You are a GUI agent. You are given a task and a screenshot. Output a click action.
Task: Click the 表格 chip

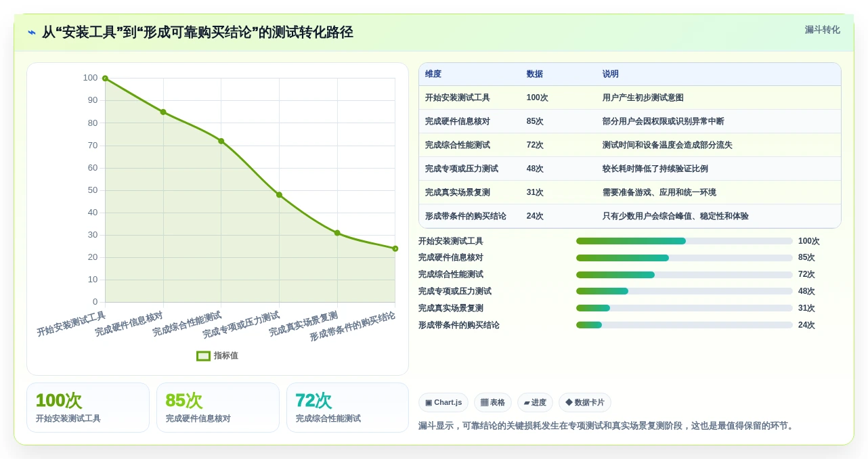coord(493,403)
